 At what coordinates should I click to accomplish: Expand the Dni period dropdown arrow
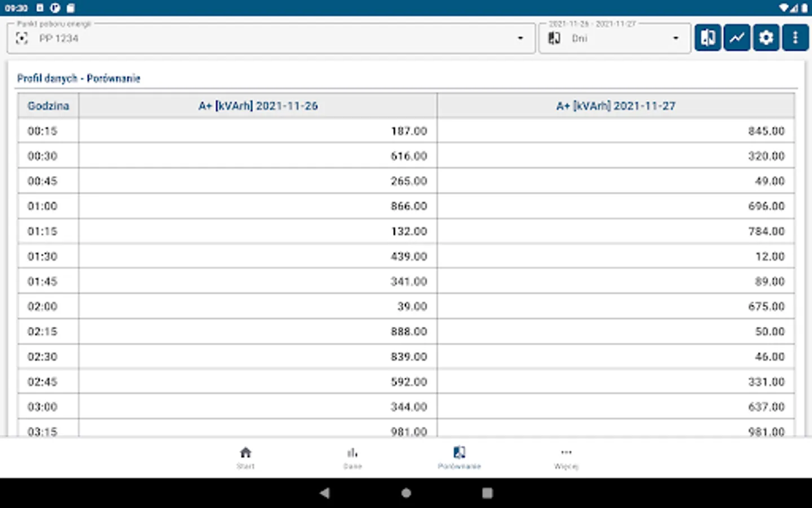[x=676, y=38]
